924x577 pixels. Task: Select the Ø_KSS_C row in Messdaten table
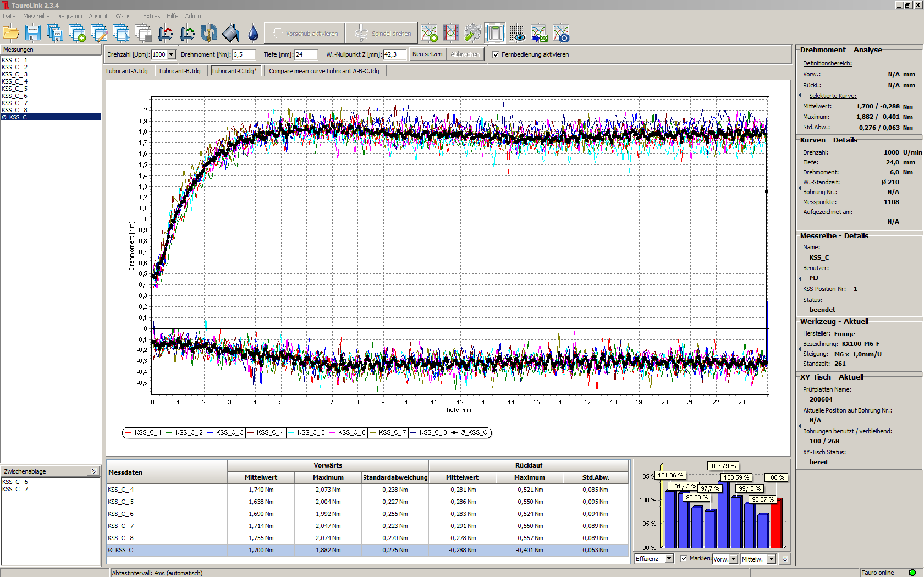point(367,550)
